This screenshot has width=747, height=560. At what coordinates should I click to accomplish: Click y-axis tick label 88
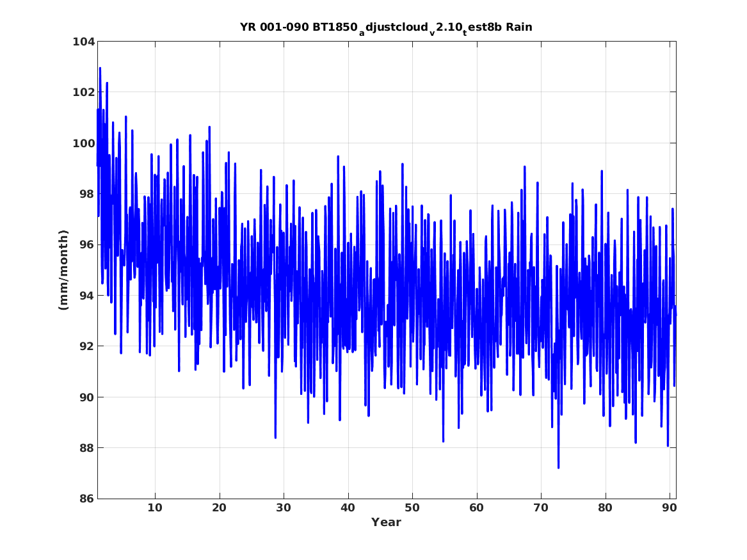pos(87,448)
